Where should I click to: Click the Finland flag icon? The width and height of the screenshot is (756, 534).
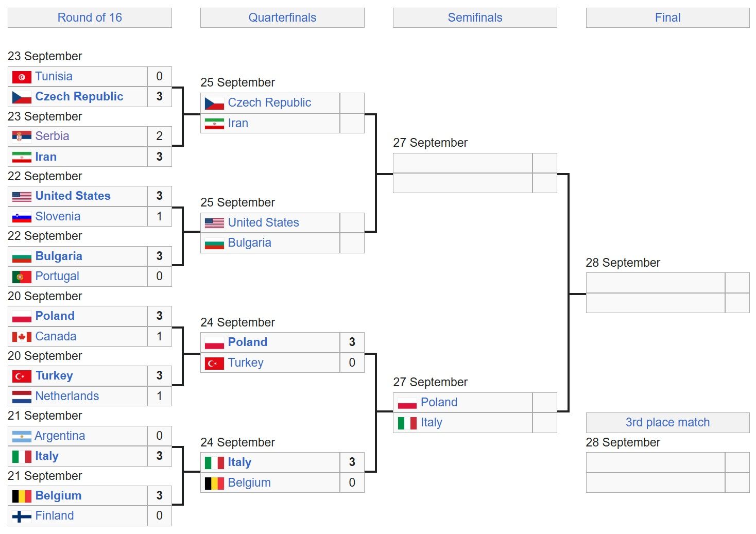click(x=22, y=516)
